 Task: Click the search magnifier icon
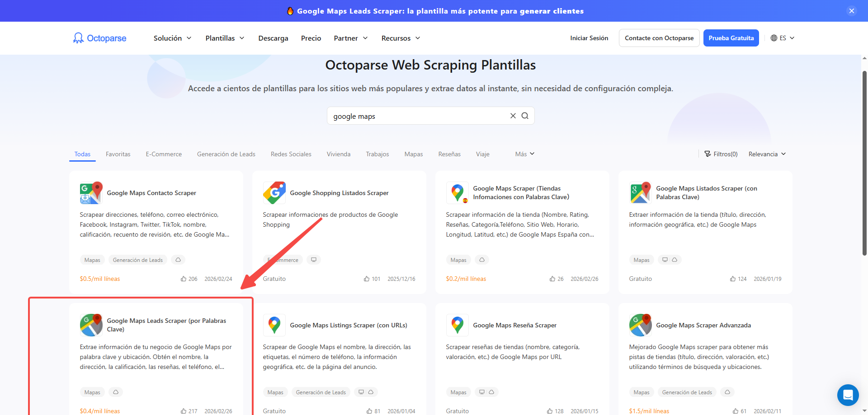point(525,116)
